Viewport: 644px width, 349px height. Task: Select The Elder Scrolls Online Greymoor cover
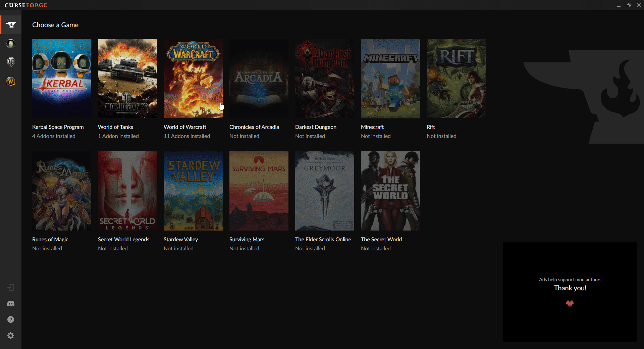tap(325, 191)
